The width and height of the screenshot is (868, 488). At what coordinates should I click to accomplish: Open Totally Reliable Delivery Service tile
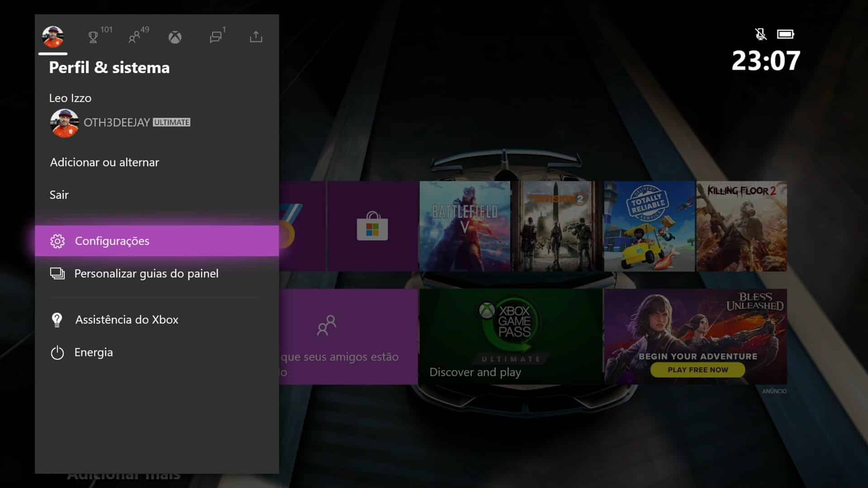tap(650, 226)
